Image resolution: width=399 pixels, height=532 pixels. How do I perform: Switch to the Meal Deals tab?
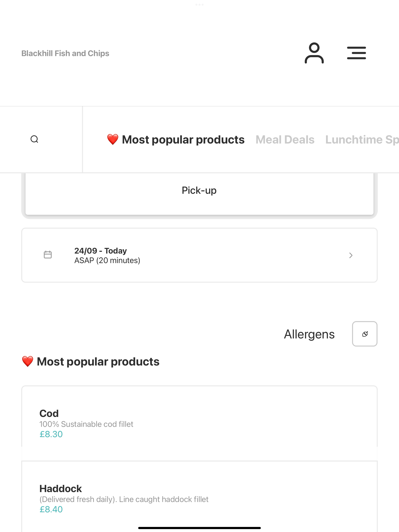coord(285,139)
